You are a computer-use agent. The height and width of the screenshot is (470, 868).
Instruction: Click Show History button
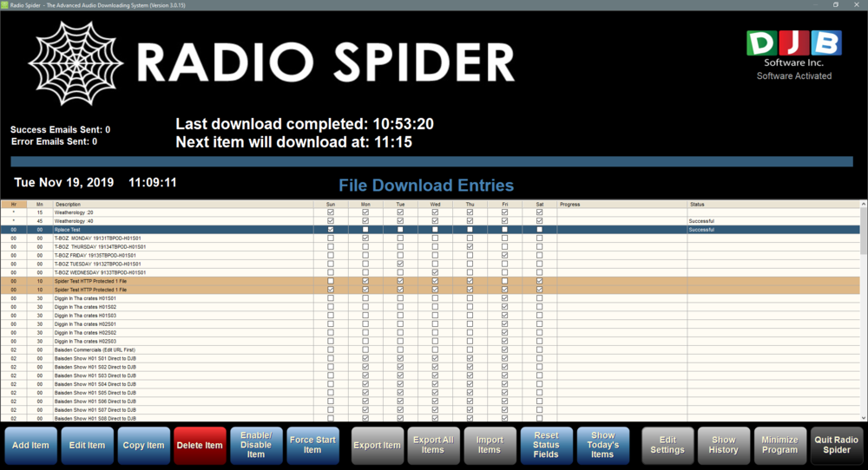pyautogui.click(x=723, y=445)
